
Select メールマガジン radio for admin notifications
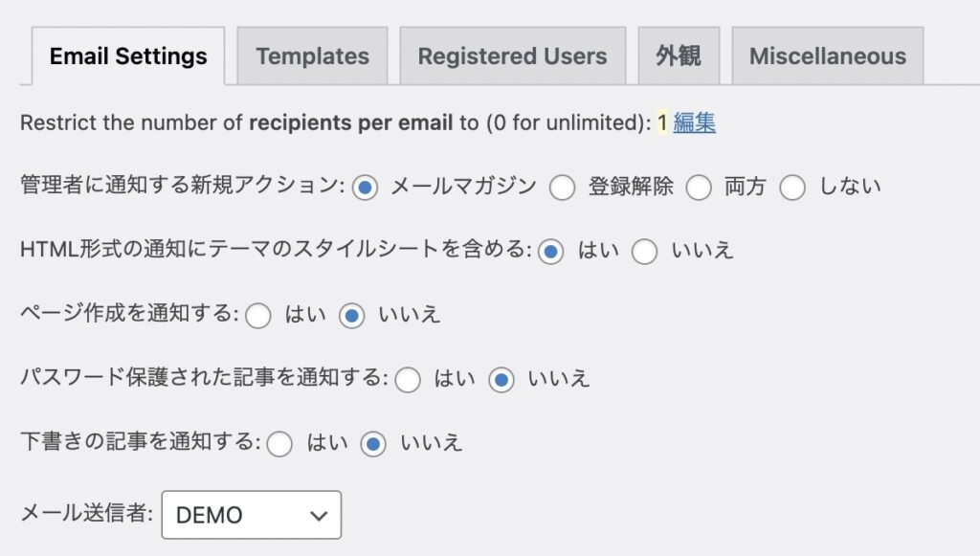click(x=365, y=188)
